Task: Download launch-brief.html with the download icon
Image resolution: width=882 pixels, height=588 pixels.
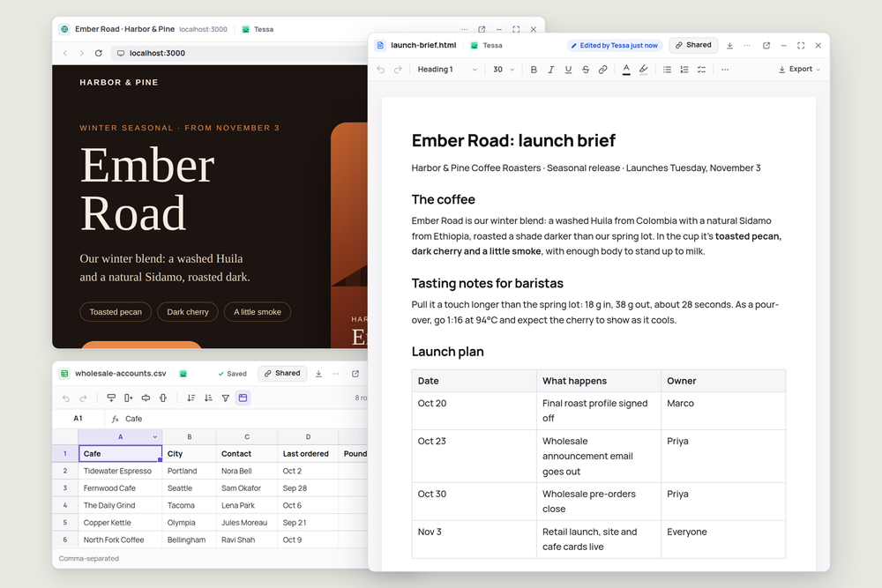Action: click(x=729, y=46)
